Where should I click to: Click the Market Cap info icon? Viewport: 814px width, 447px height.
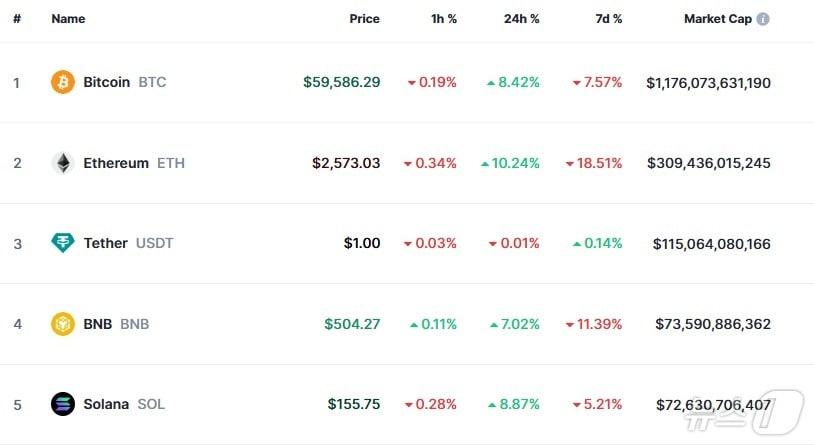click(x=763, y=19)
